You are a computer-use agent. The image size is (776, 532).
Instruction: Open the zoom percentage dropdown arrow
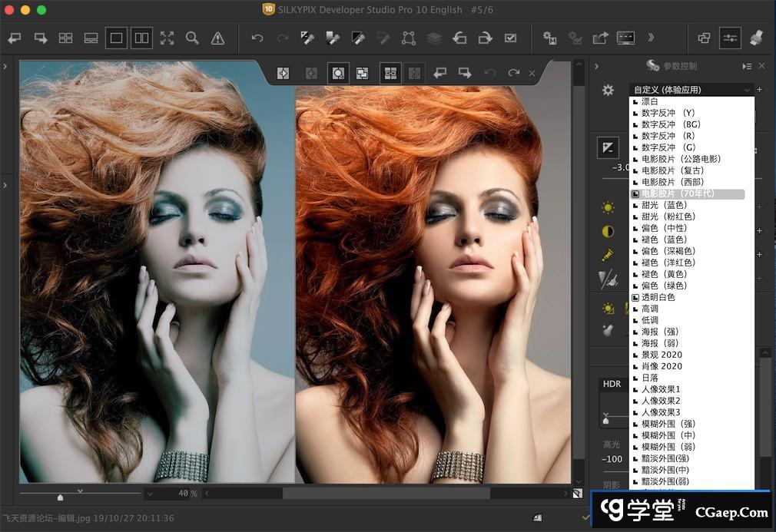[150, 493]
